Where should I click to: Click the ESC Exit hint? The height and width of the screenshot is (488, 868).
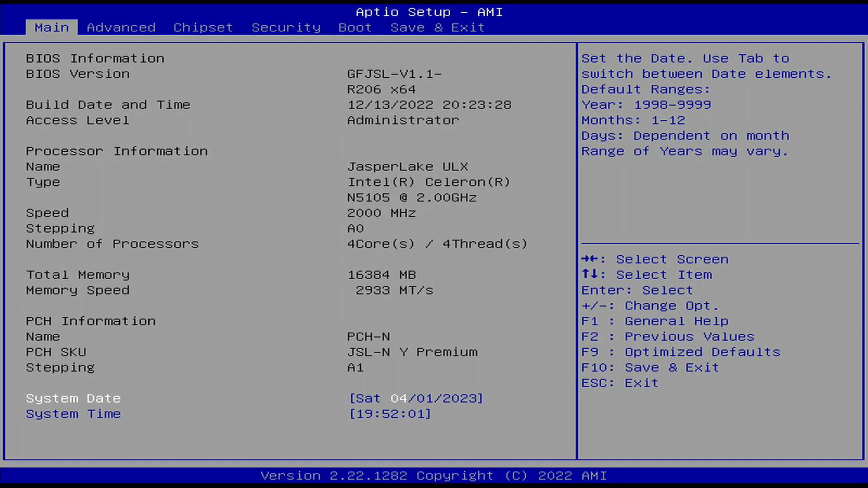click(x=620, y=383)
